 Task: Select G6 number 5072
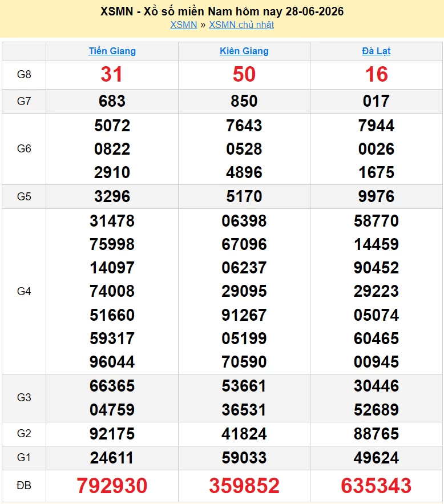point(112,126)
